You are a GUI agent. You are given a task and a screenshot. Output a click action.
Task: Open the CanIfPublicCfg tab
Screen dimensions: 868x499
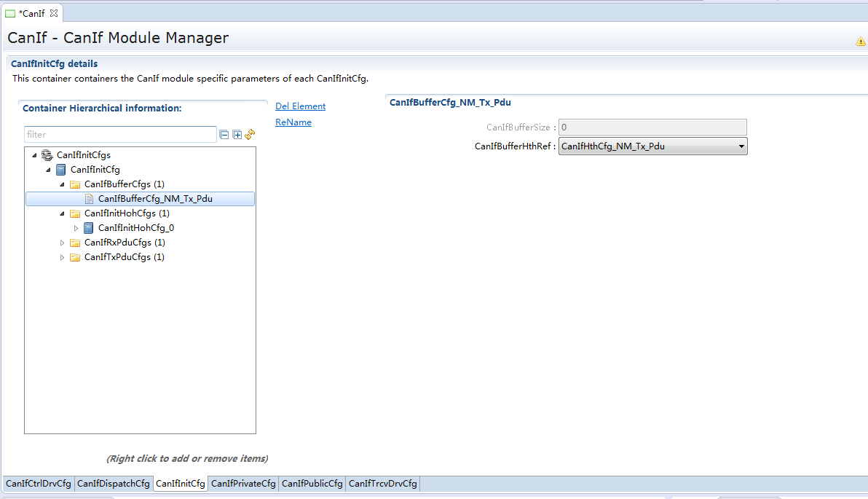[312, 484]
